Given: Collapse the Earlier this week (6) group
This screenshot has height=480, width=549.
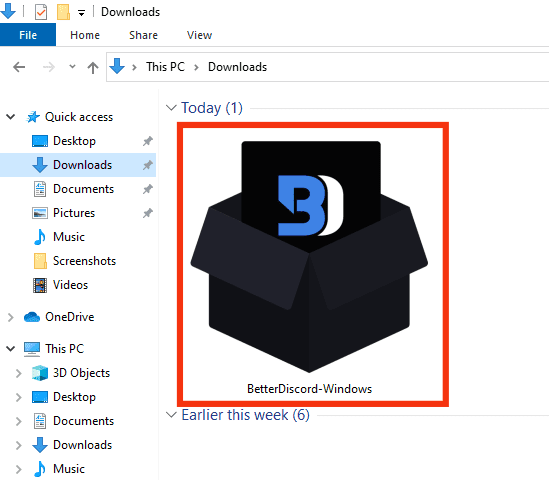Looking at the screenshot, I should [x=171, y=415].
